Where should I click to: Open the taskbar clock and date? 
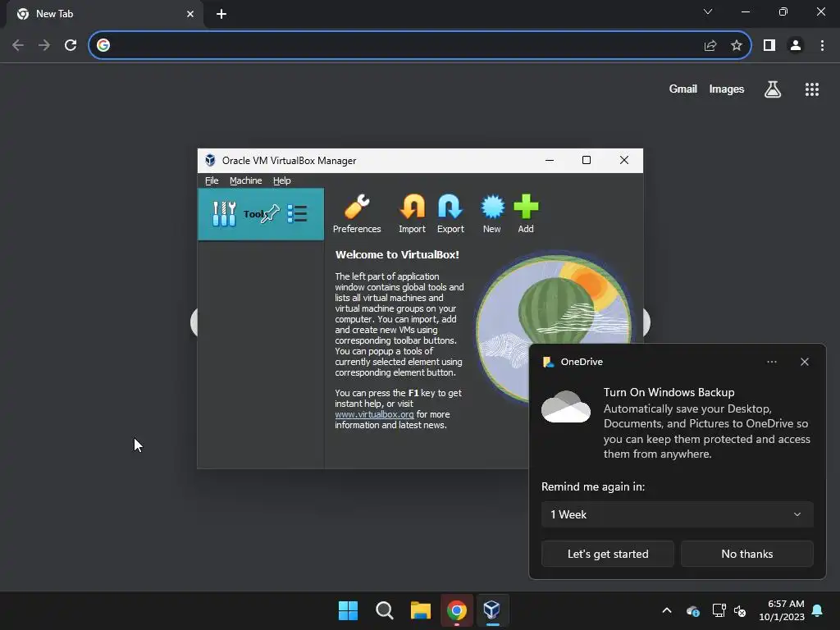[781, 610]
